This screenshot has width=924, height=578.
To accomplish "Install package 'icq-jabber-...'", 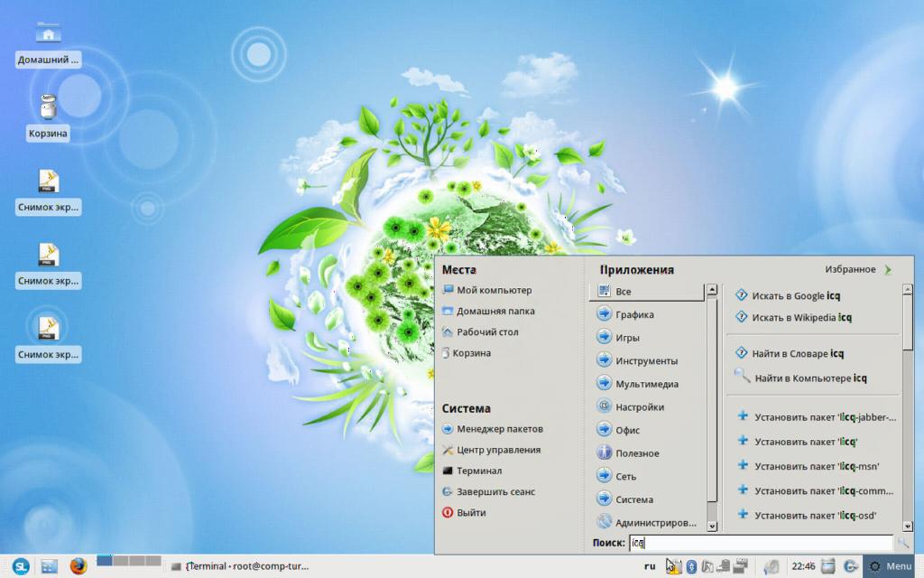I will click(x=818, y=417).
